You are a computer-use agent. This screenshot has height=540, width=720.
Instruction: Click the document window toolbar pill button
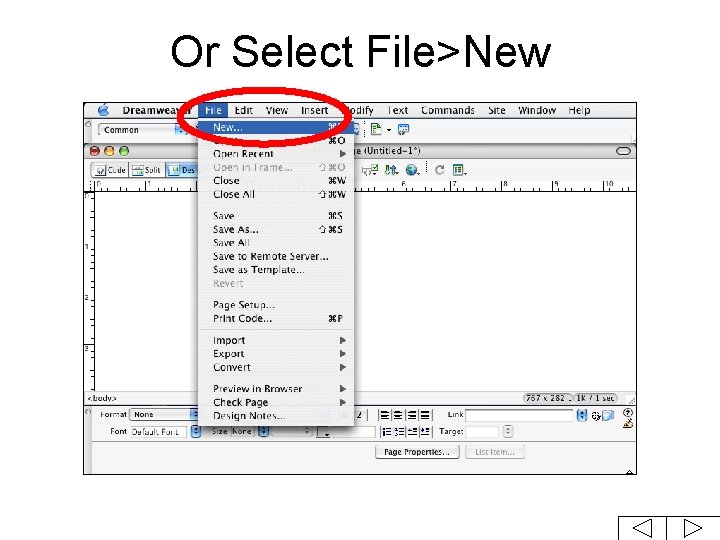click(623, 151)
